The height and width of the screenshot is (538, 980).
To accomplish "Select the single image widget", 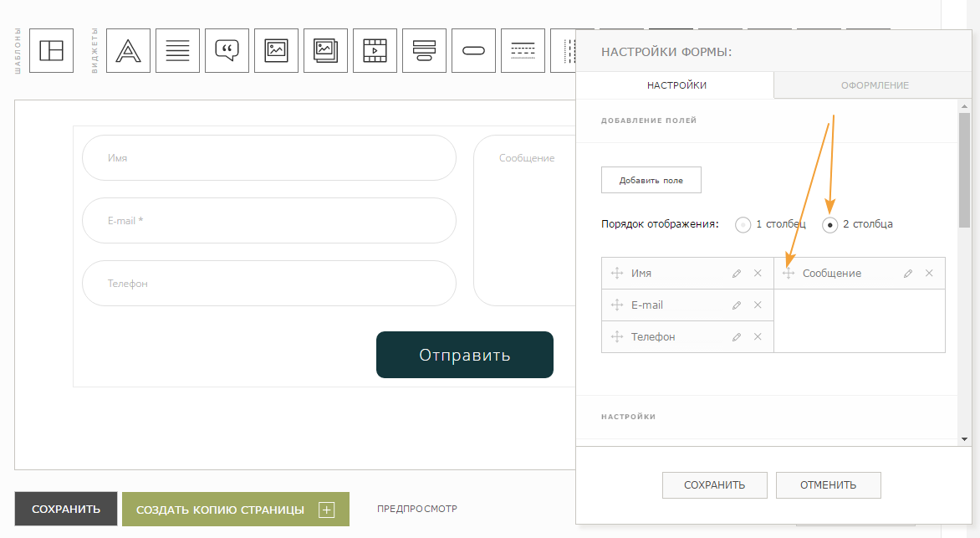I will click(276, 51).
